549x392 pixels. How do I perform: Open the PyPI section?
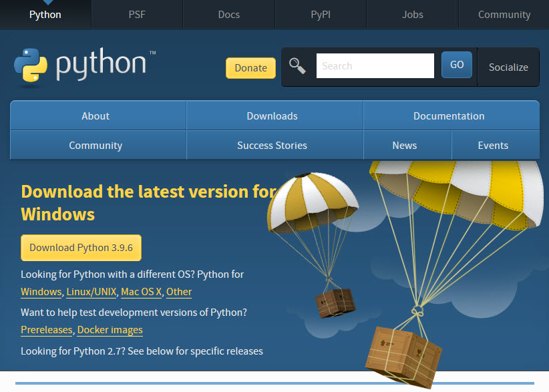click(321, 14)
